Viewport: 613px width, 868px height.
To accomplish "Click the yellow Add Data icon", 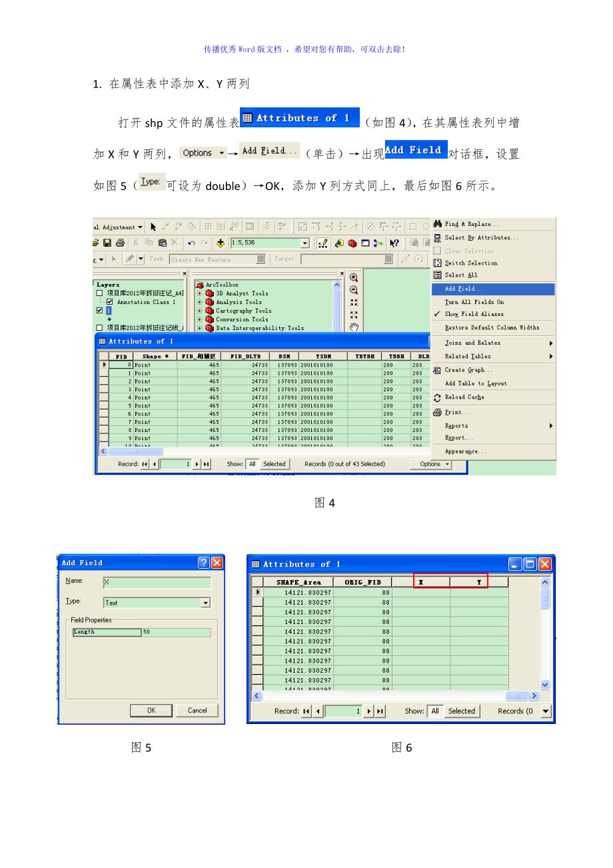I will pos(221,243).
